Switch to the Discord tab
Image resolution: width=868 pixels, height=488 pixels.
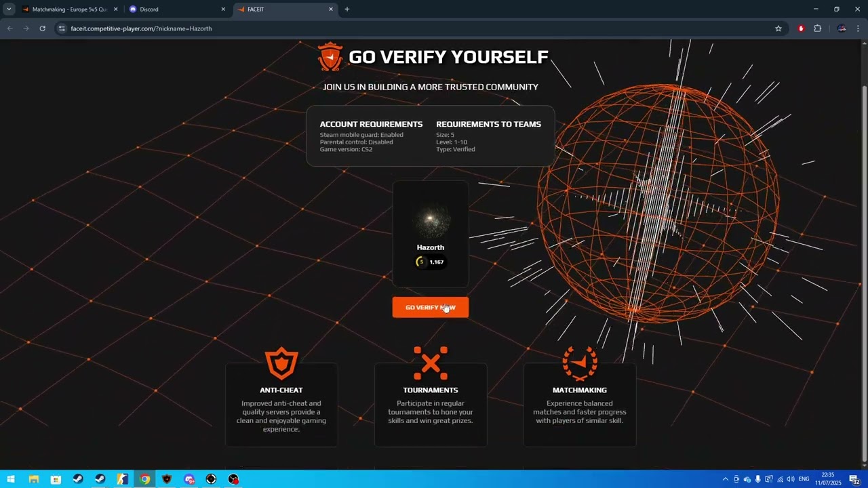[176, 9]
